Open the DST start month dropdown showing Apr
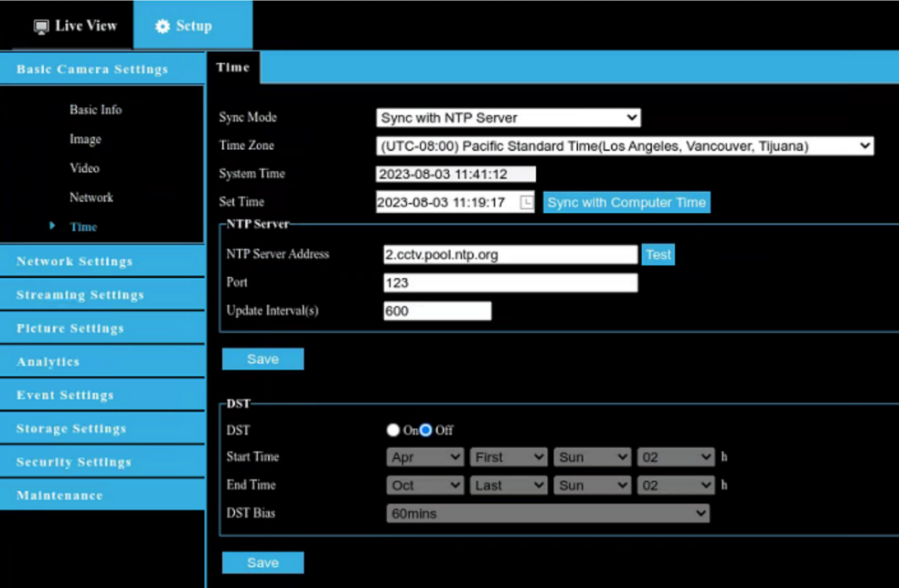 pyautogui.click(x=424, y=456)
